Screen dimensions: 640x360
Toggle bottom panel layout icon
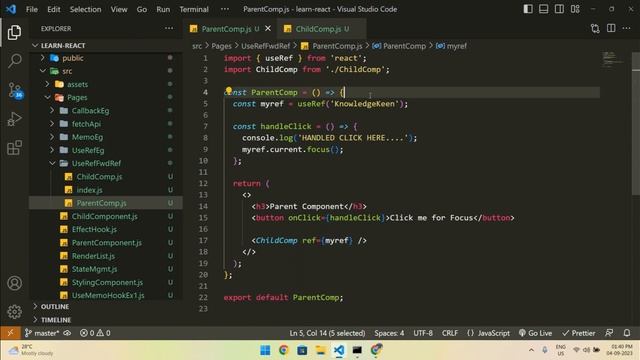pyautogui.click(x=543, y=9)
